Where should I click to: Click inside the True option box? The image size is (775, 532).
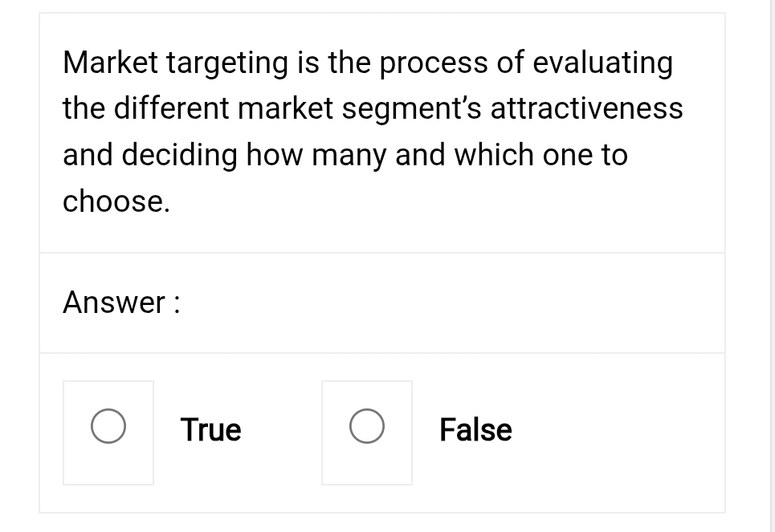(x=108, y=432)
